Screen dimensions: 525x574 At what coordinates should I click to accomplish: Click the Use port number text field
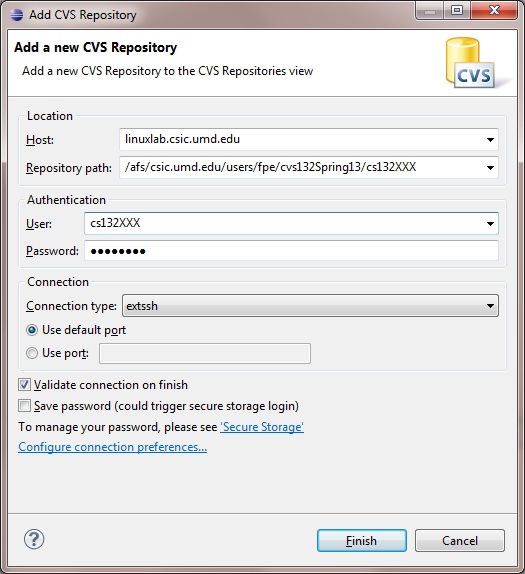[x=205, y=353]
